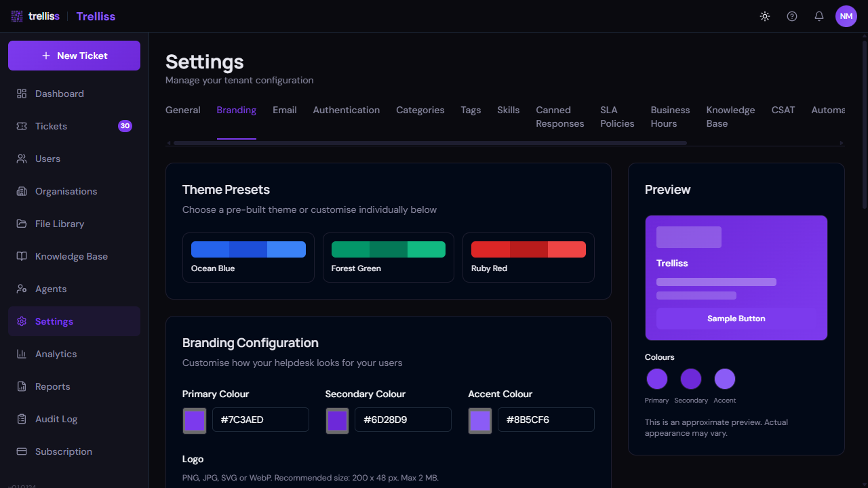Open Knowledge Base in sidebar
Viewport: 868px width, 488px height.
click(x=71, y=256)
